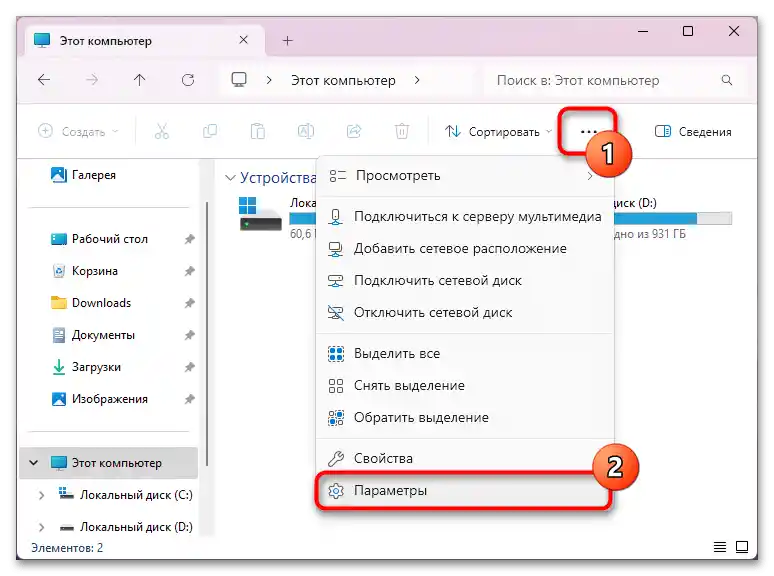The width and height of the screenshot is (774, 576).
Task: Choose Выделить все menu item
Action: coord(464,353)
